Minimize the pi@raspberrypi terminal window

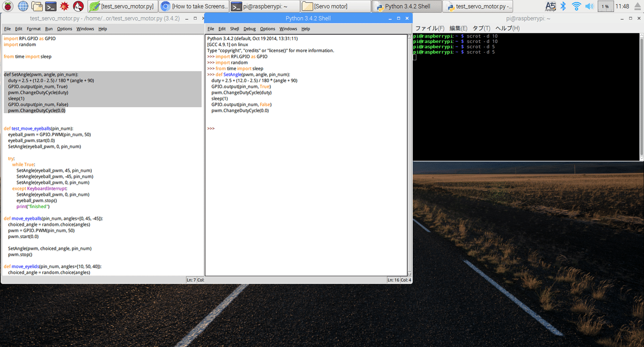pos(621,18)
